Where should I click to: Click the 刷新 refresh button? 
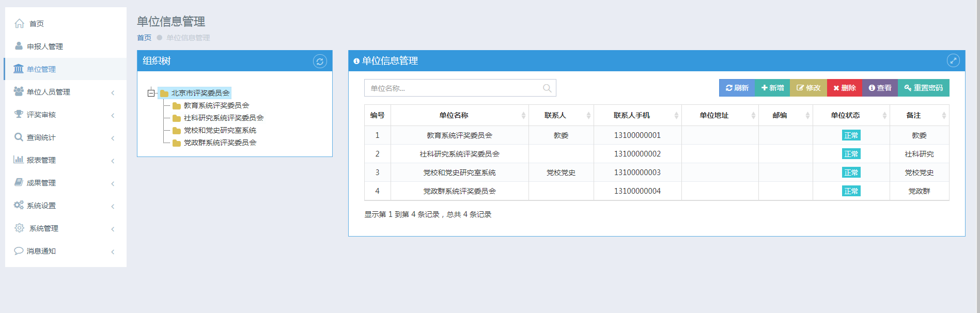tap(737, 88)
